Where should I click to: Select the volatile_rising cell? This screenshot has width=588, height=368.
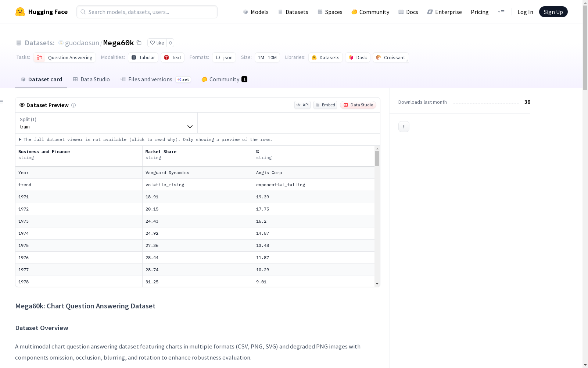click(198, 185)
